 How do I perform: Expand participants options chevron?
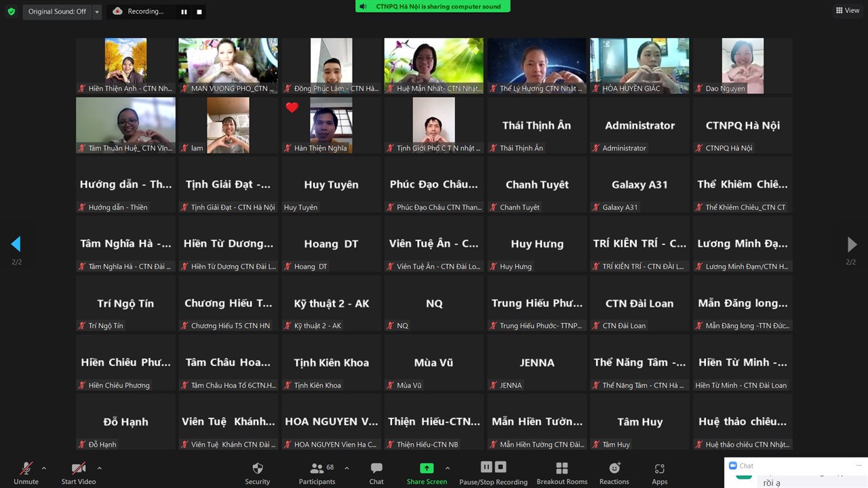tap(347, 468)
